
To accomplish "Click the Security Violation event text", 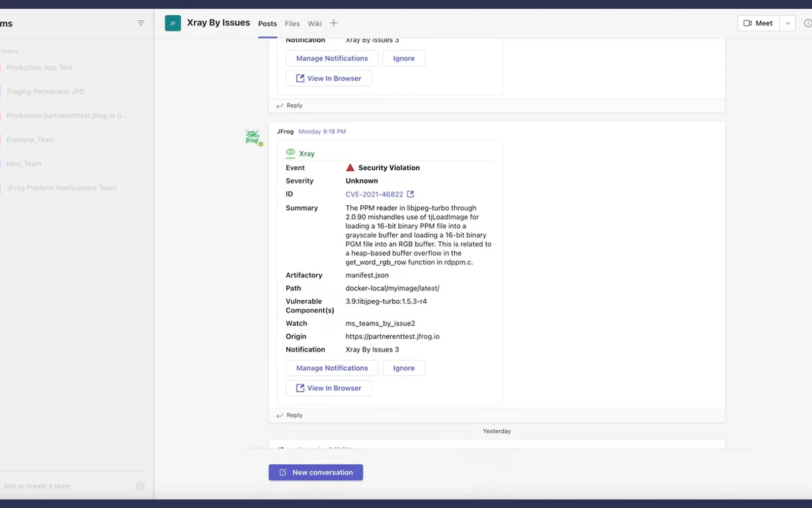I will (x=389, y=168).
